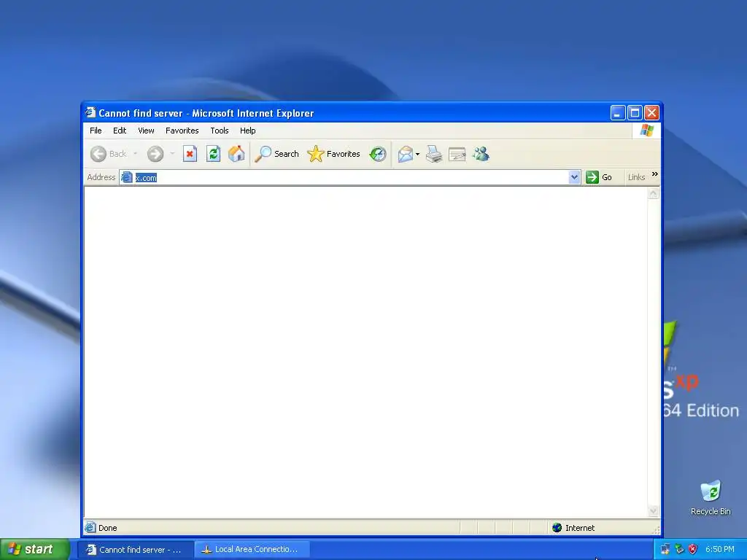Click network connection tray icon
The image size is (747, 560).
[x=679, y=549]
